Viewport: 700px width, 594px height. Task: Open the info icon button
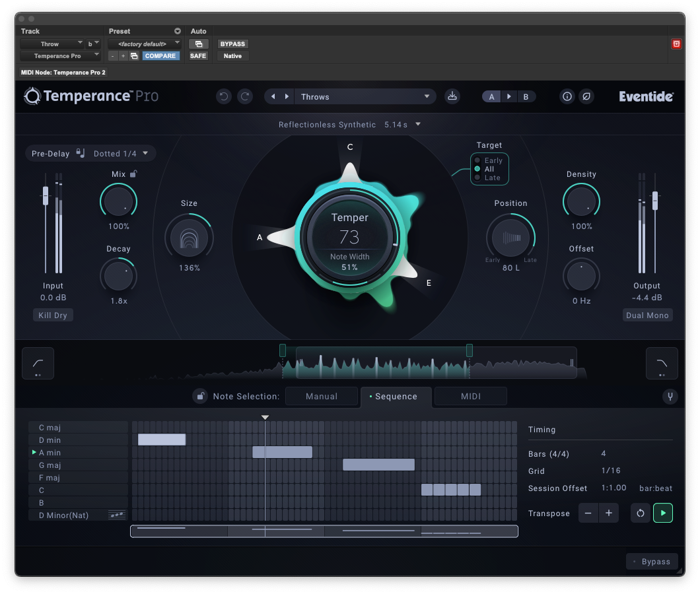pyautogui.click(x=567, y=96)
